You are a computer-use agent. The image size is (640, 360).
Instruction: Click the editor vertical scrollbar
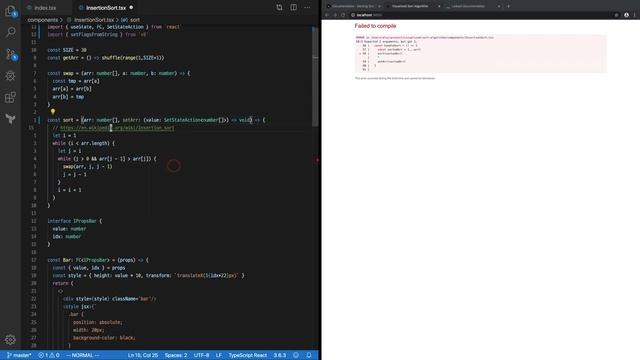coord(315,76)
